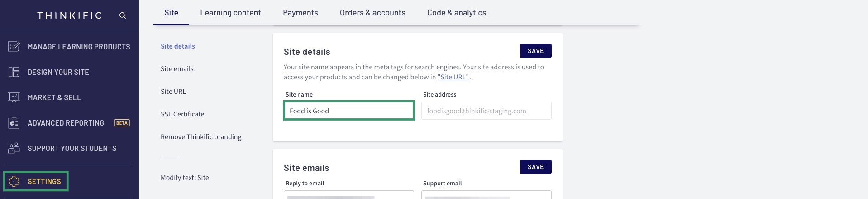The image size is (868, 199).
Task: Go to the Orders & accounts tab
Action: coord(372,13)
